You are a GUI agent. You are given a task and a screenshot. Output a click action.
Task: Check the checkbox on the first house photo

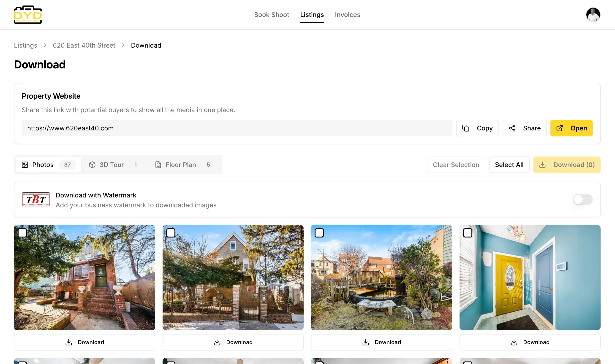click(22, 233)
